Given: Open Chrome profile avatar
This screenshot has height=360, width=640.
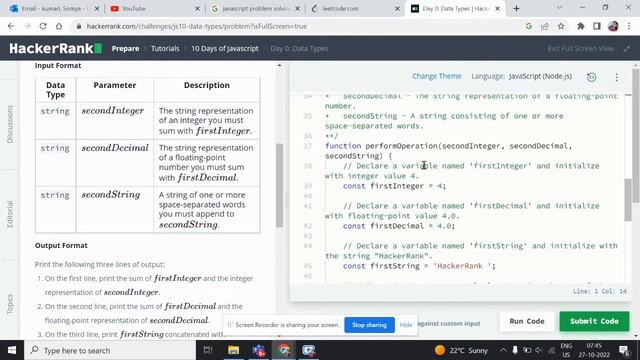Looking at the screenshot, I should (613, 26).
